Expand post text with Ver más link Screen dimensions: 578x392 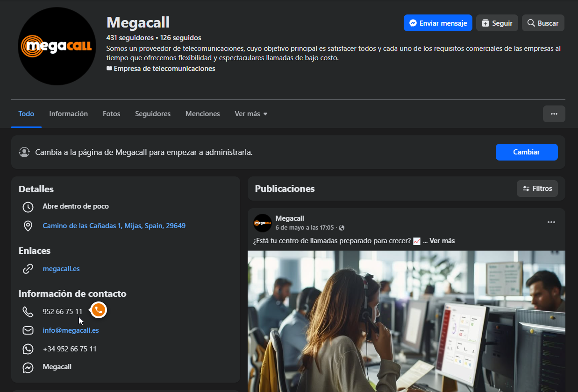(x=442, y=241)
